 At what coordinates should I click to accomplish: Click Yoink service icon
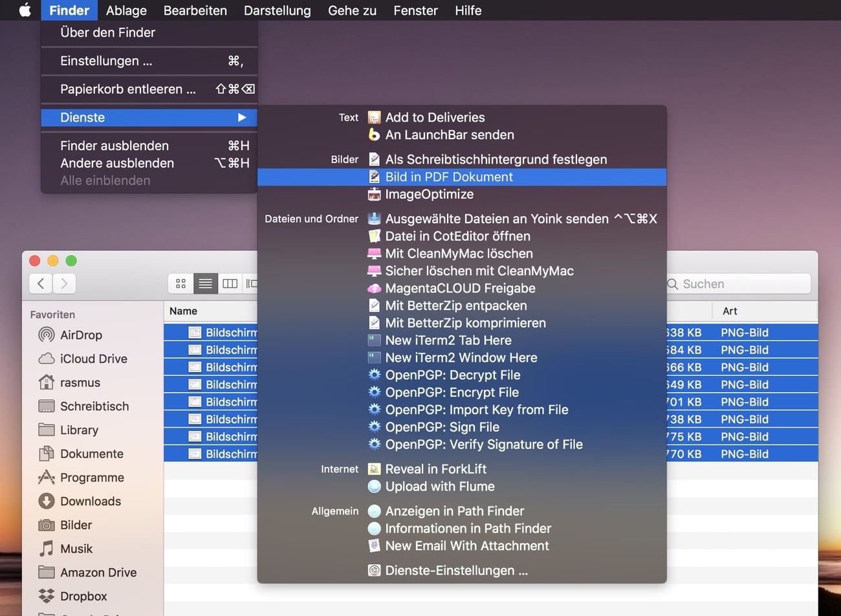click(374, 219)
